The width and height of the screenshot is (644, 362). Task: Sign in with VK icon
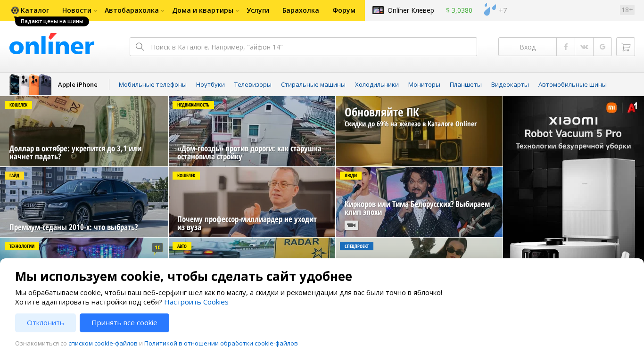click(x=584, y=47)
